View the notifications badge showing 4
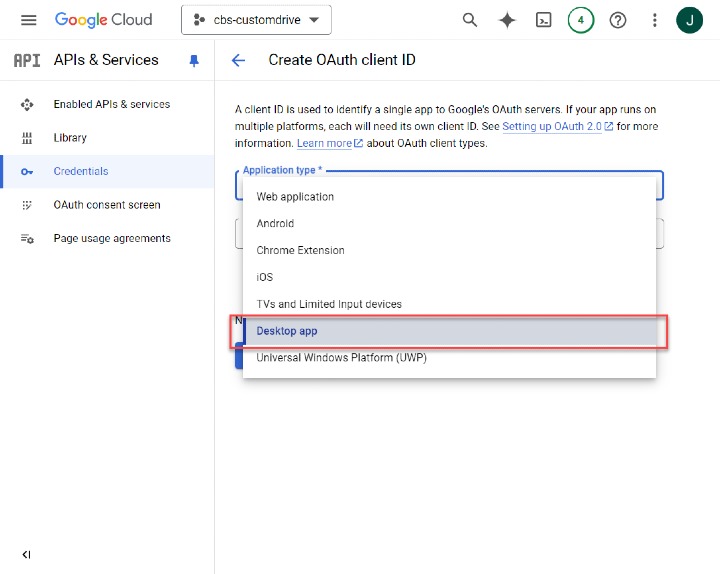This screenshot has height=574, width=720. point(580,20)
